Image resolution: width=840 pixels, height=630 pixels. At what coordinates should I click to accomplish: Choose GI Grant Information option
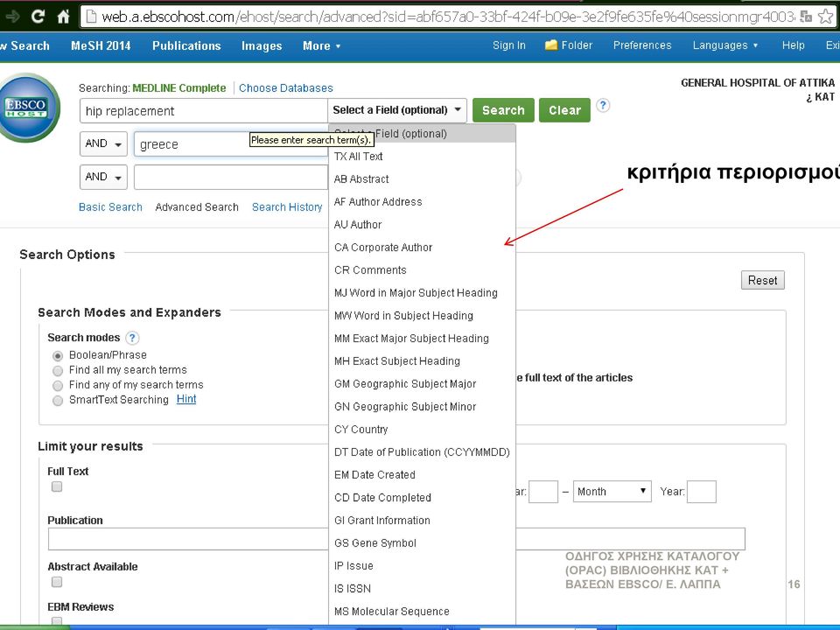pos(422,521)
